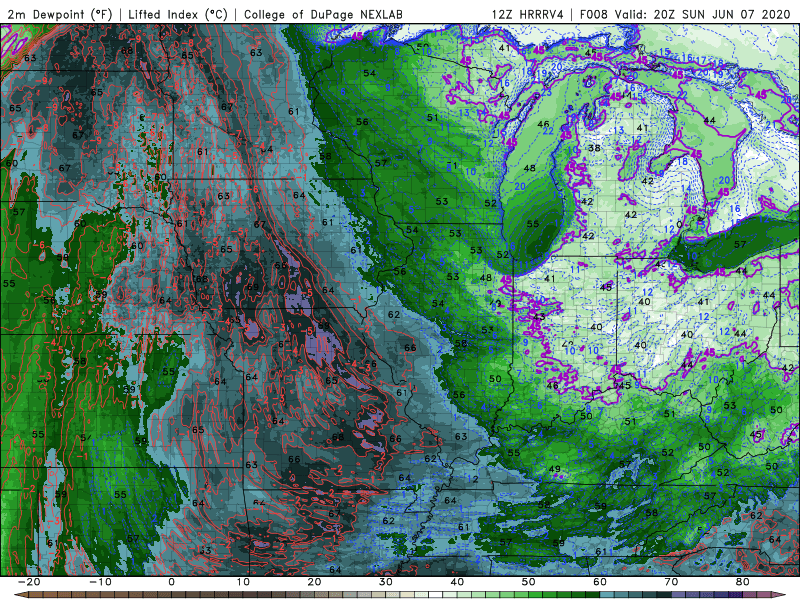Click the 20 tick label on the color scale legend

[314, 582]
